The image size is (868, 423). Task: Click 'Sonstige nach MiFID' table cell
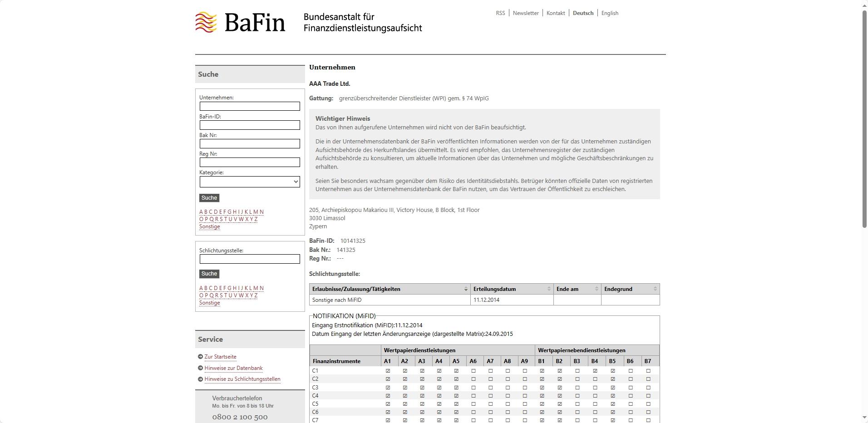point(390,300)
